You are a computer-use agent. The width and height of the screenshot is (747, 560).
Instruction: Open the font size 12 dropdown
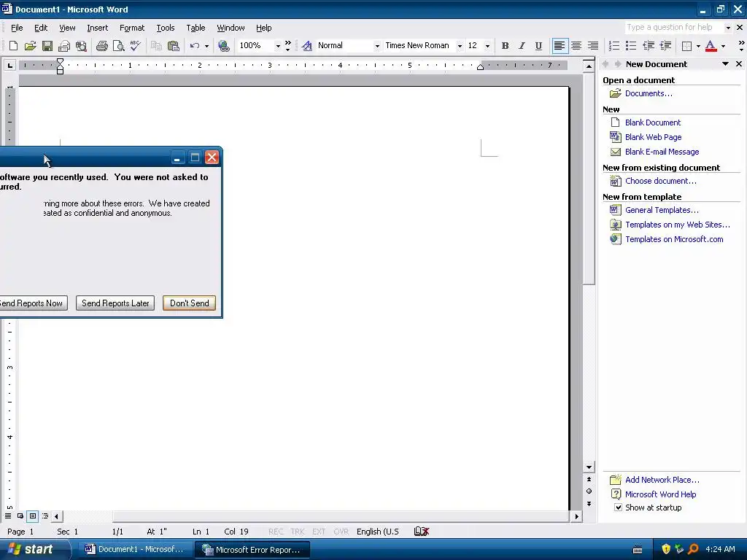(487, 46)
